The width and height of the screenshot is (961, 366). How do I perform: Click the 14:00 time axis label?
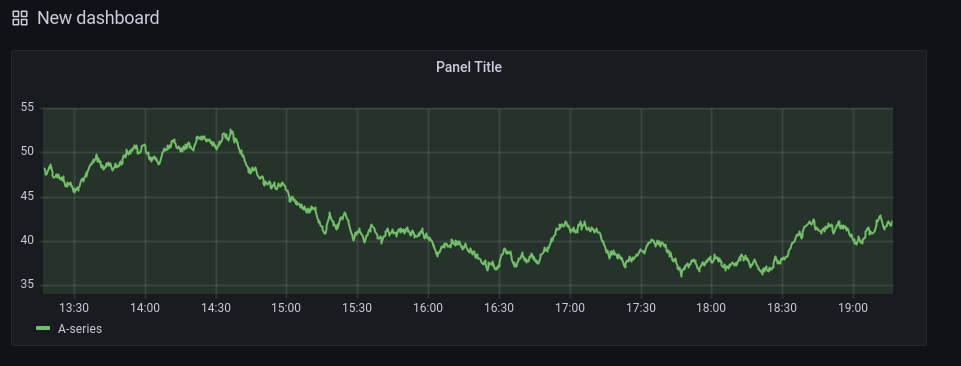[x=145, y=308]
